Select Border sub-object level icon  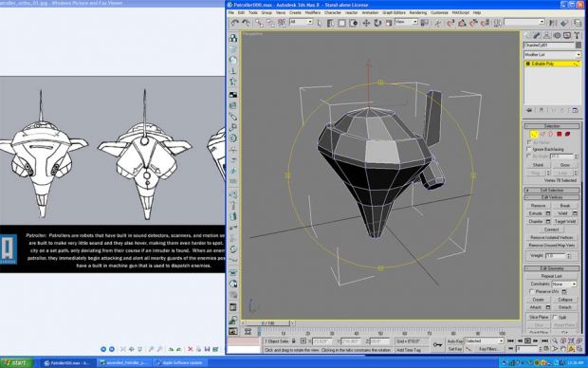(x=550, y=134)
